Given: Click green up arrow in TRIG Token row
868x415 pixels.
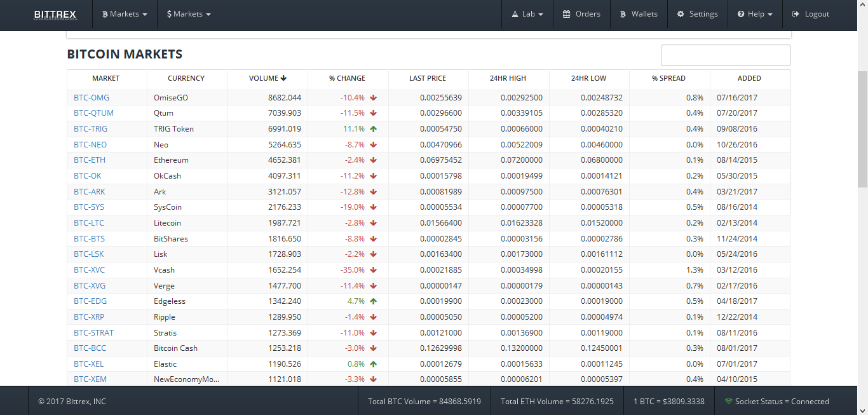Looking at the screenshot, I should tap(374, 128).
